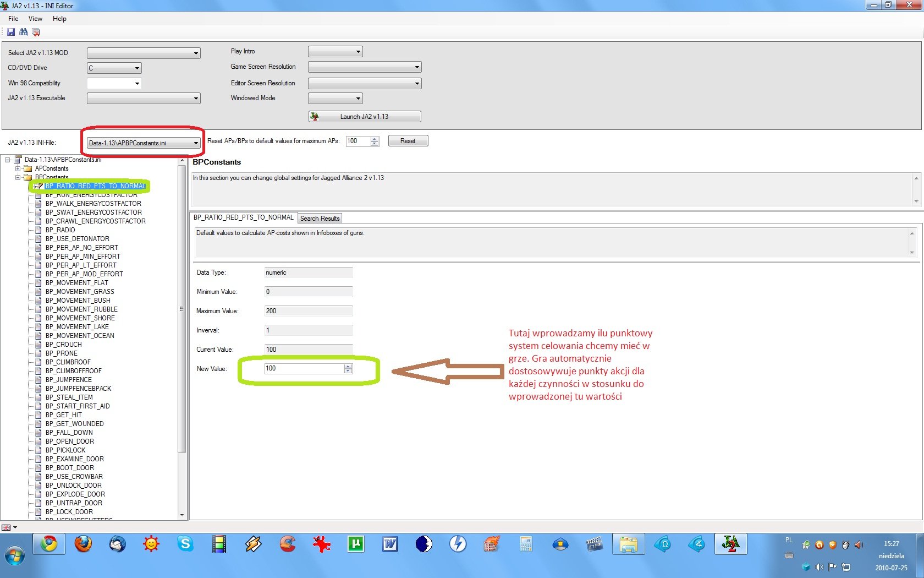Open Skype from the taskbar
This screenshot has height=578, width=924.
[x=185, y=544]
